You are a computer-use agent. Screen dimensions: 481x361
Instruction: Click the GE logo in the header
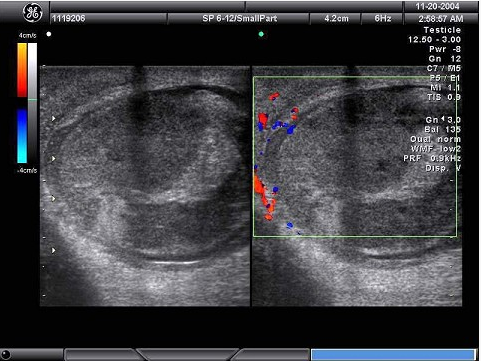32,13
